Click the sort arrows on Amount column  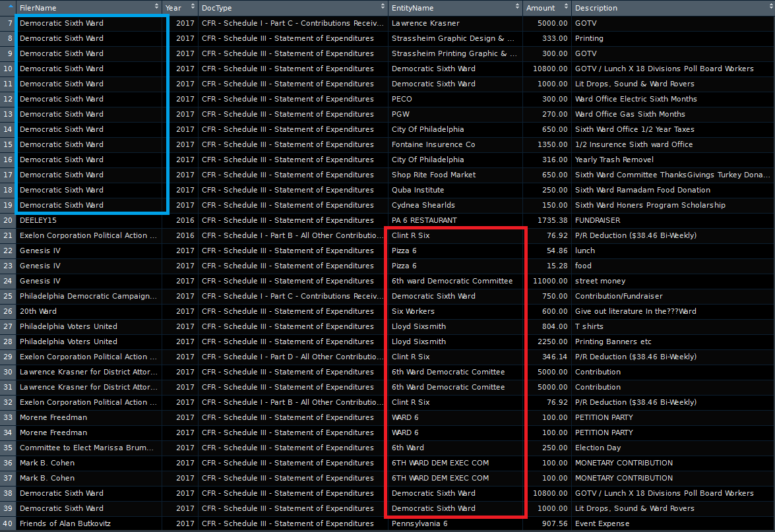(565, 8)
